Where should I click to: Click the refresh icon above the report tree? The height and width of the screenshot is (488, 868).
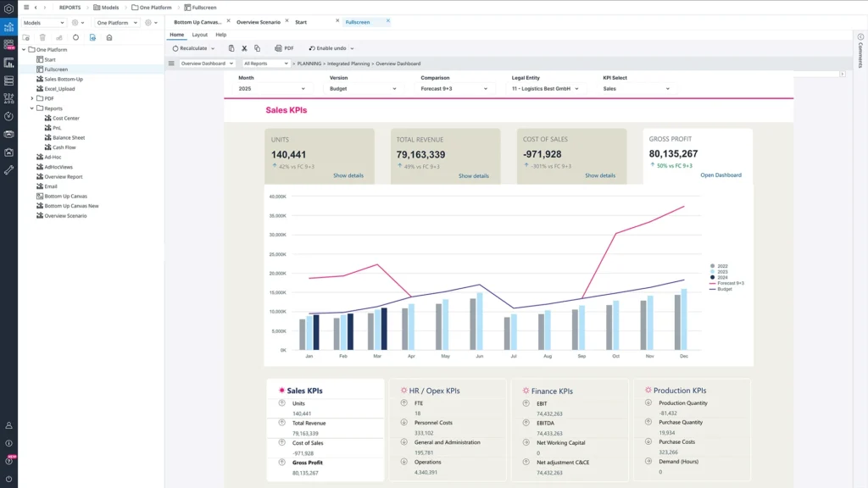tap(75, 37)
